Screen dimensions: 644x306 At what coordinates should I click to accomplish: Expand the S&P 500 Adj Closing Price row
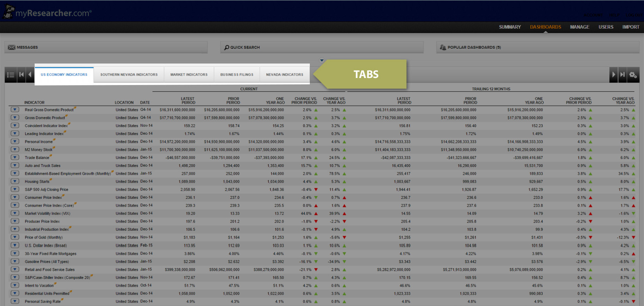point(15,189)
